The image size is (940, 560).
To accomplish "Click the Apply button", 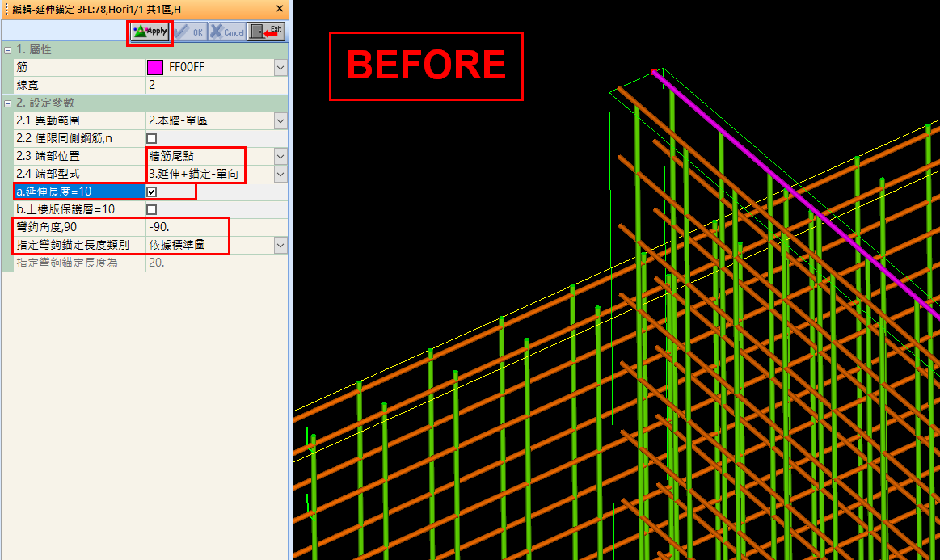I will tap(150, 32).
